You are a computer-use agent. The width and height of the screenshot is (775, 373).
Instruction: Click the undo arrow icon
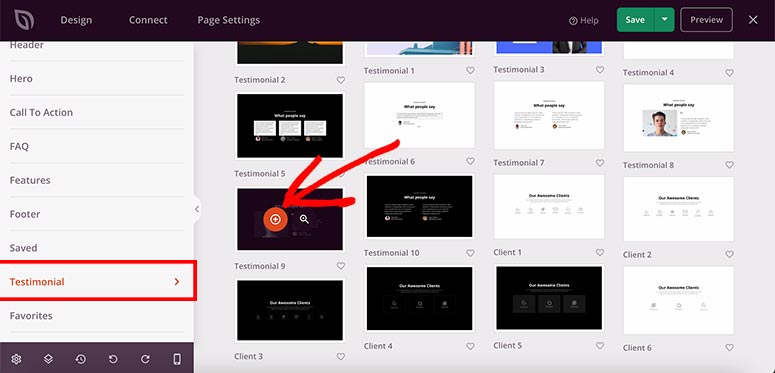point(113,359)
